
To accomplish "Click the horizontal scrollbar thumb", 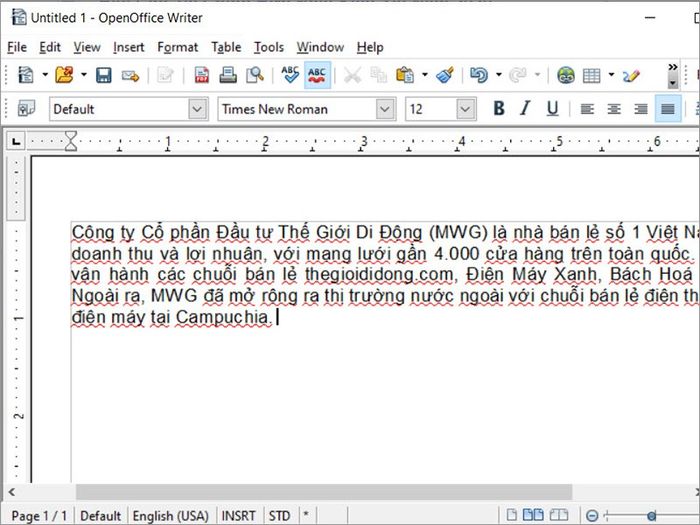I will [324, 492].
